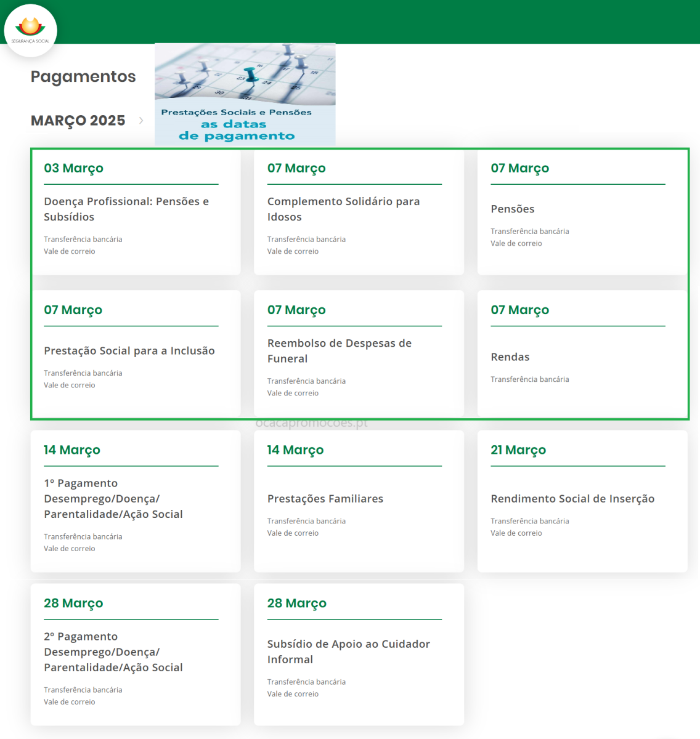Click Transferência bancária under Rendas

pyautogui.click(x=530, y=379)
